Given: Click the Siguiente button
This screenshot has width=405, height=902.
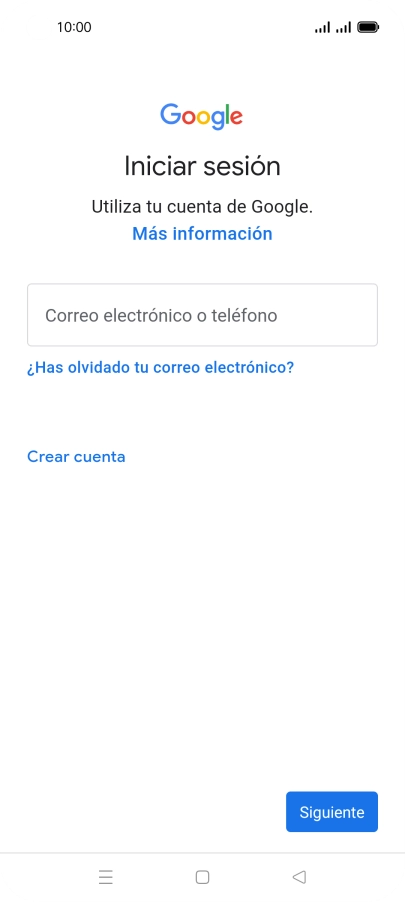Looking at the screenshot, I should tap(332, 812).
